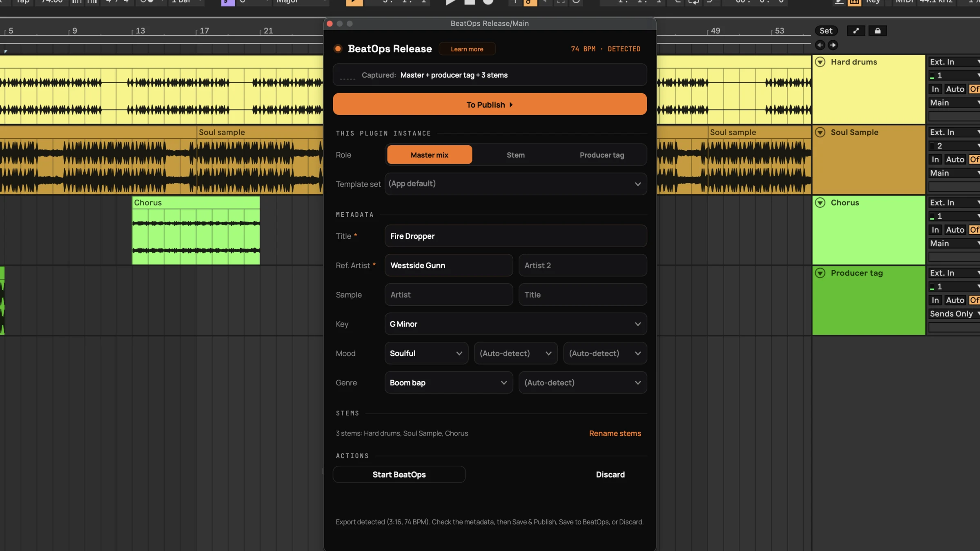Click the Set locator button

click(826, 31)
